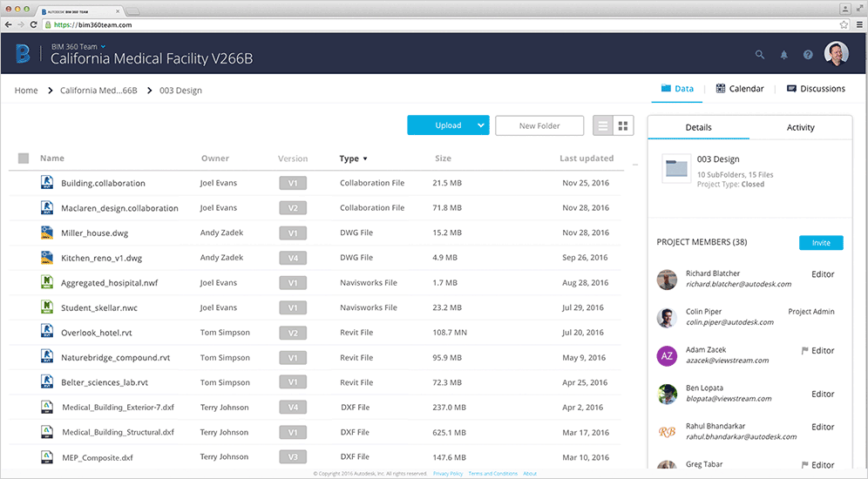
Task: Click MEP_Composite.dxf file icon
Action: (x=47, y=457)
